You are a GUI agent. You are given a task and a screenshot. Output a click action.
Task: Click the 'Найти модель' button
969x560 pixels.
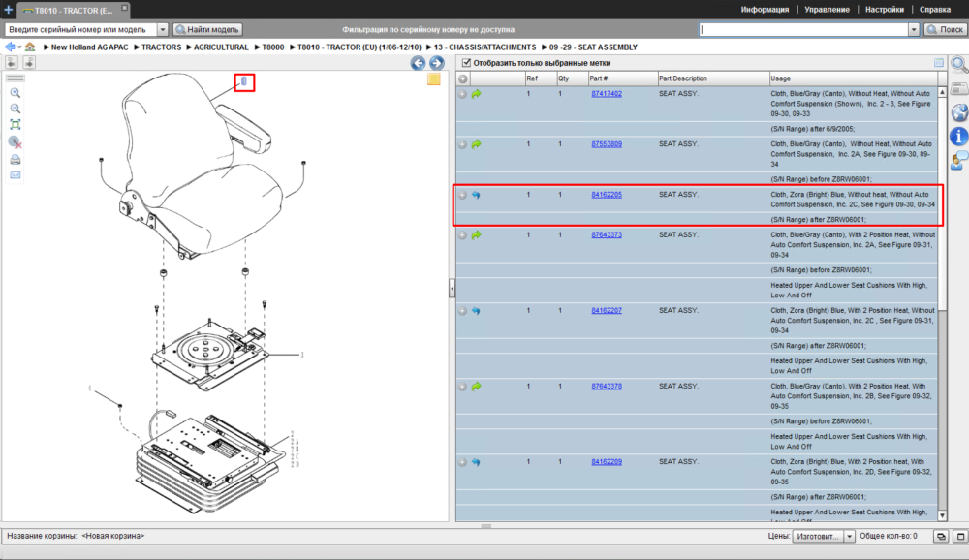207,29
